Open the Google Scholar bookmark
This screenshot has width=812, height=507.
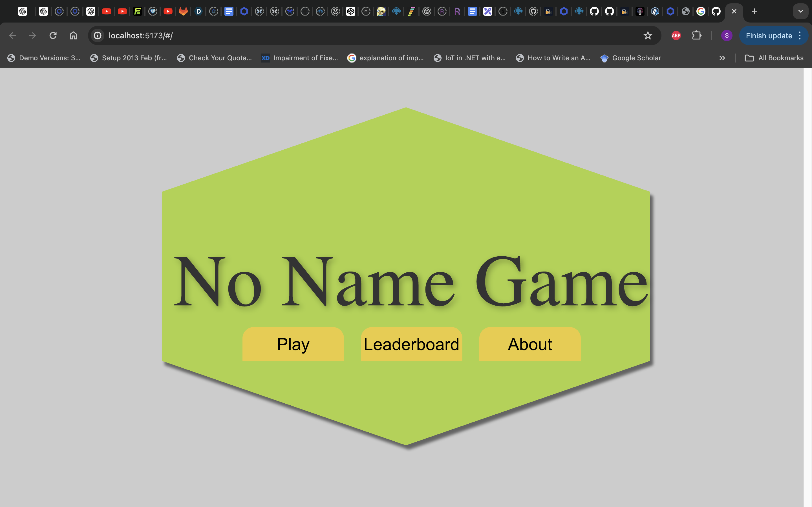coord(631,58)
